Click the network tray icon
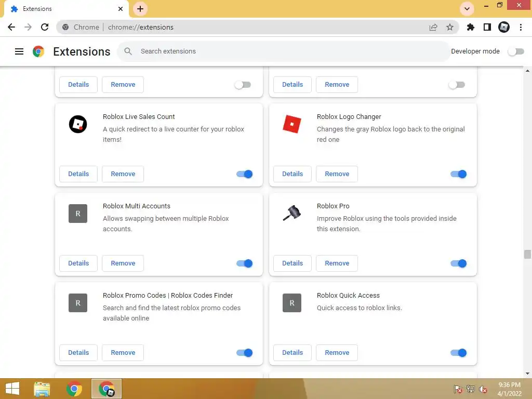The width and height of the screenshot is (532, 399). (x=471, y=389)
